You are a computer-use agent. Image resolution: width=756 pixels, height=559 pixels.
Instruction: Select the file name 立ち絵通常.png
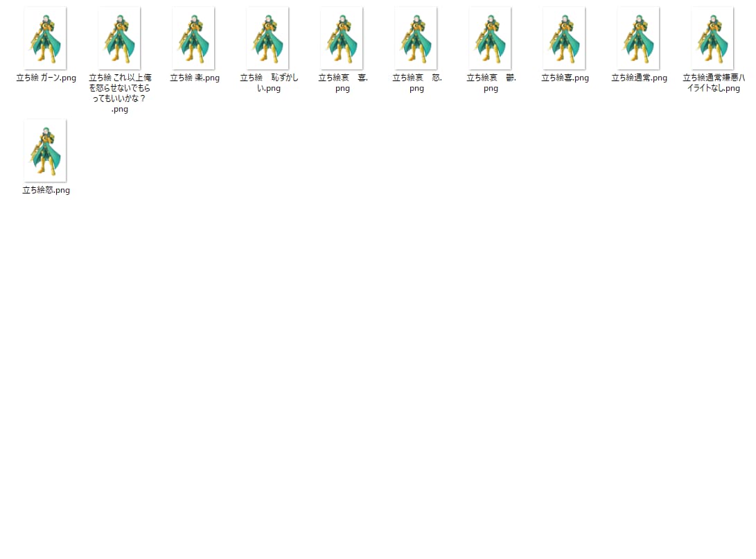[640, 78]
